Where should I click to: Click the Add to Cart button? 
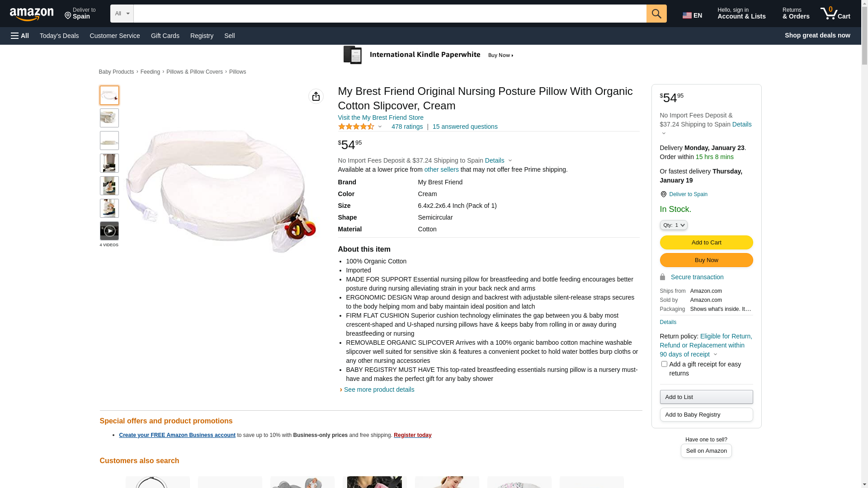(706, 243)
